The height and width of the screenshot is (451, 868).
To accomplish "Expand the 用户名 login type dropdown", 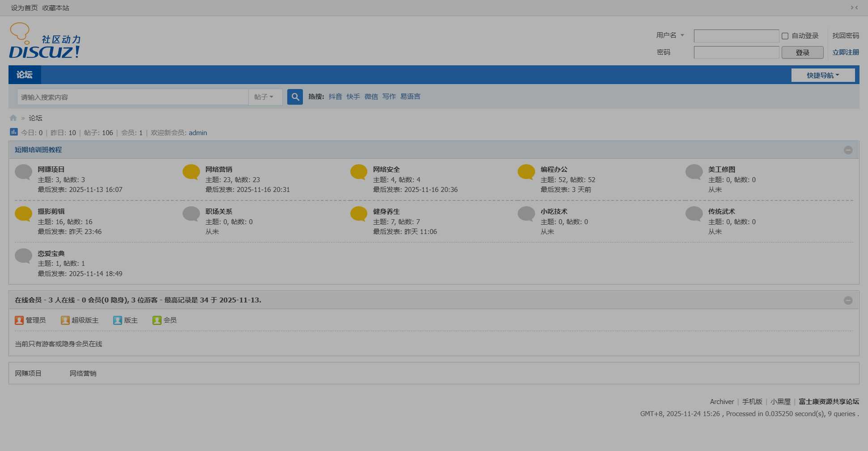I will coord(670,35).
